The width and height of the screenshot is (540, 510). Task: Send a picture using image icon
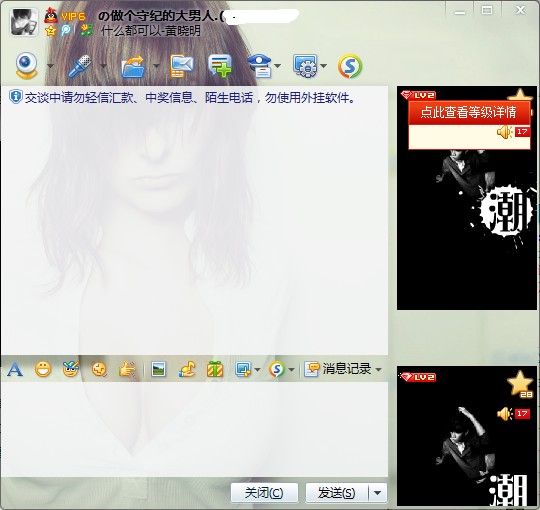(159, 370)
